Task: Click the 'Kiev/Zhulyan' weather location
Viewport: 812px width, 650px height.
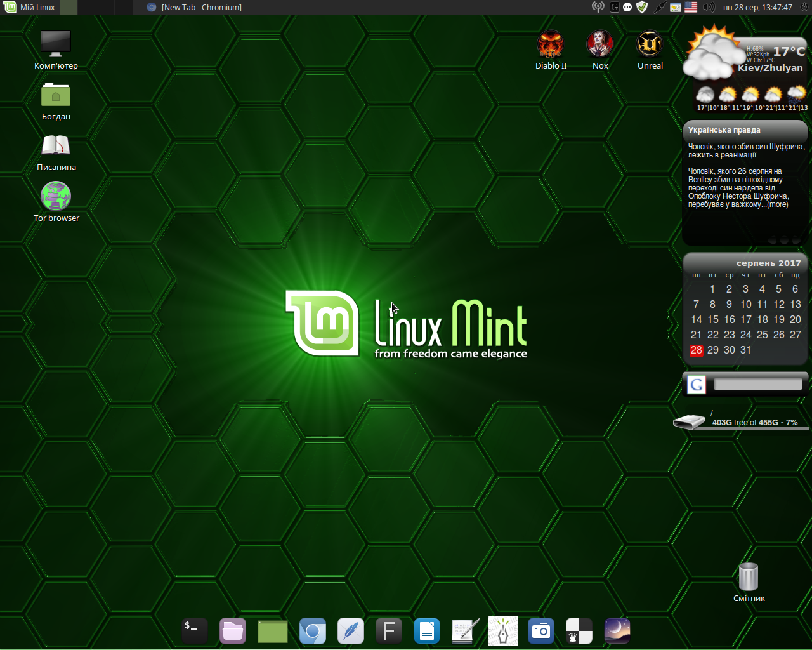Action: 770,68
